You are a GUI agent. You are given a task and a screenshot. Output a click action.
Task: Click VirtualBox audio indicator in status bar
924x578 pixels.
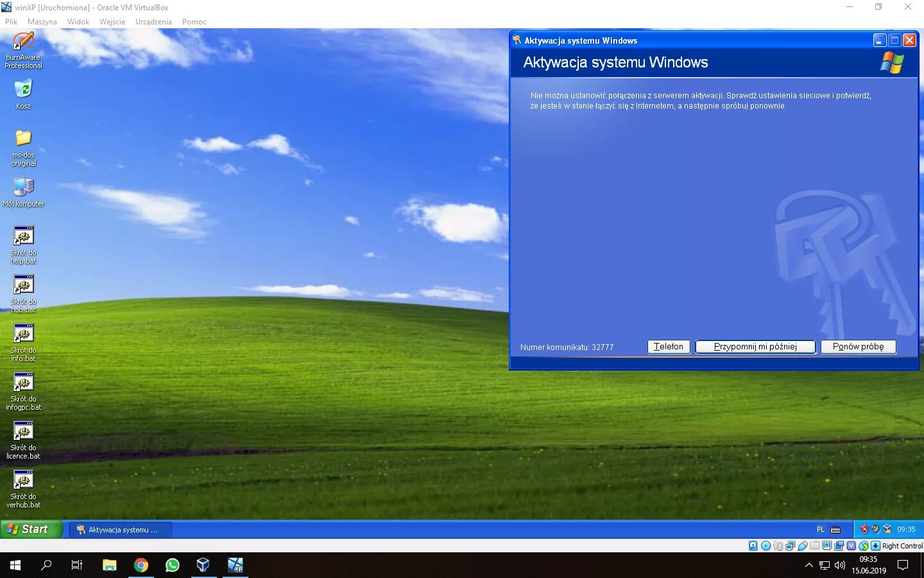click(x=778, y=546)
